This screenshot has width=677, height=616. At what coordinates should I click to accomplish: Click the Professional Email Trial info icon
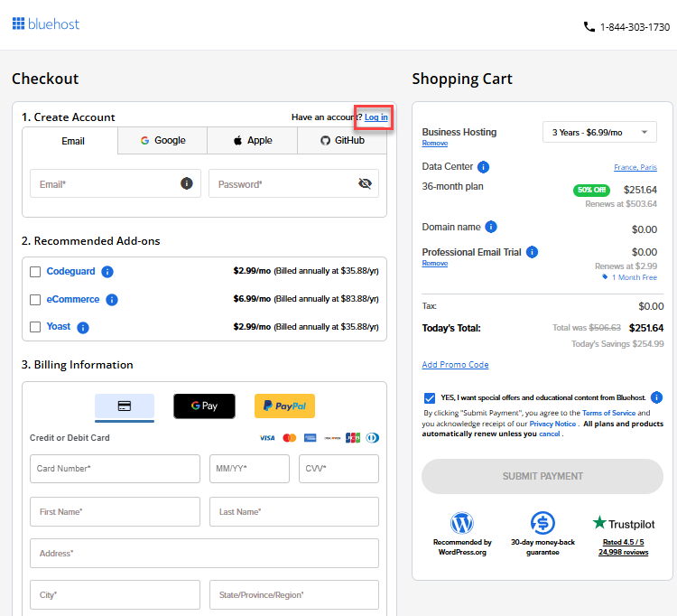(532, 252)
